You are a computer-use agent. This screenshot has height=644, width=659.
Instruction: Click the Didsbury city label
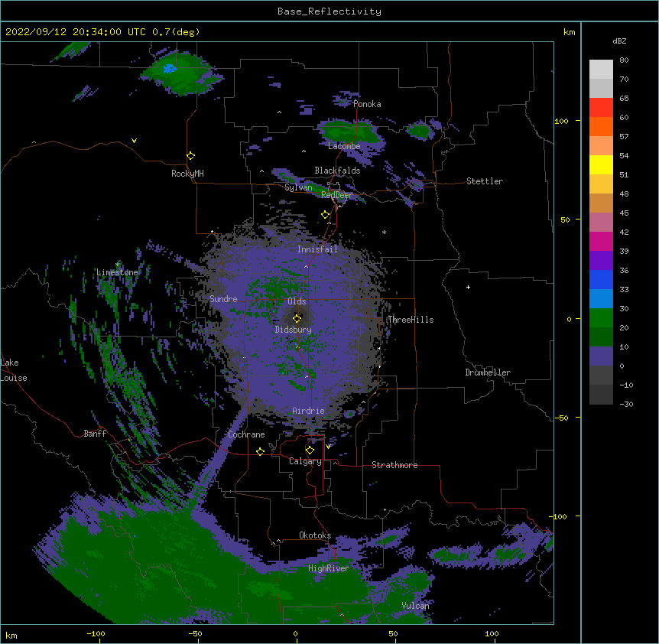(x=294, y=330)
